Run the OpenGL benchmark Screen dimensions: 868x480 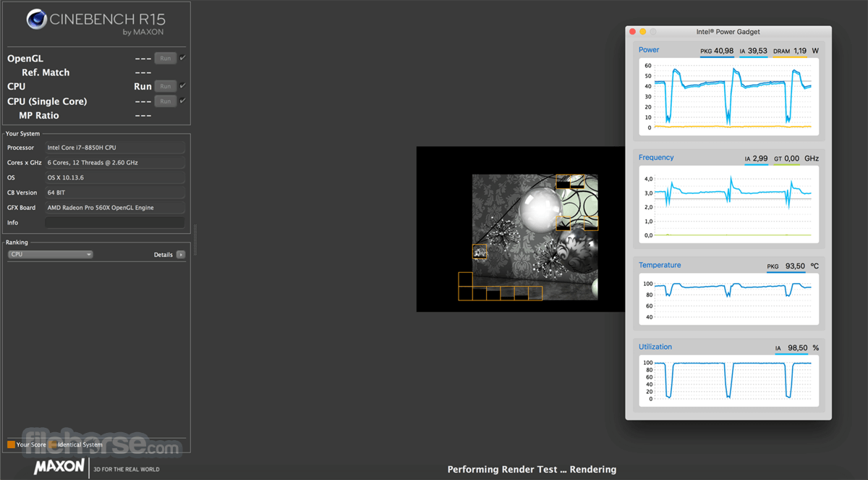pyautogui.click(x=166, y=59)
